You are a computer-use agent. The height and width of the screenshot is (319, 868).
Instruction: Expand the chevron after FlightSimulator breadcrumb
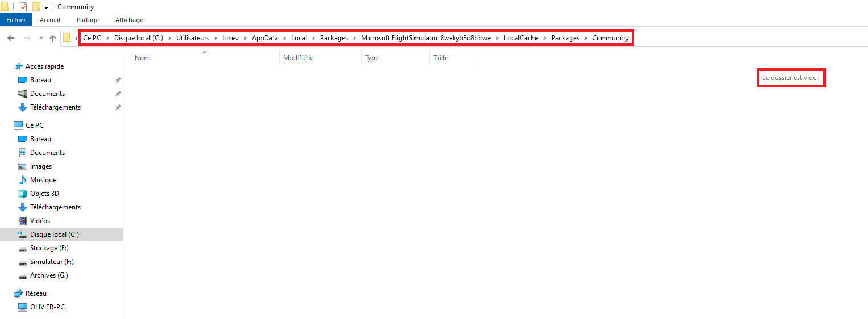pos(497,38)
